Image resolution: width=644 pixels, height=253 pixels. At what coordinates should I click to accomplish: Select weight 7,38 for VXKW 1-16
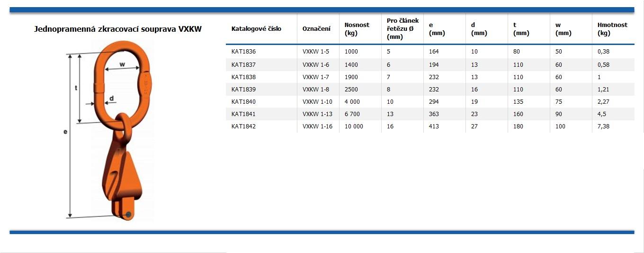[x=603, y=126]
